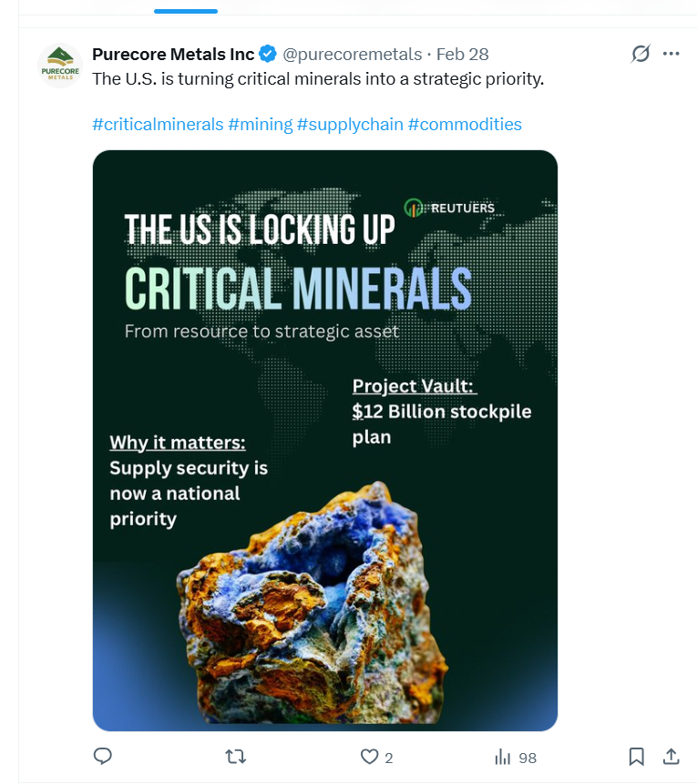Click the Purecore Metals Inc display name
Viewport: 697px width, 784px height.
173,54
